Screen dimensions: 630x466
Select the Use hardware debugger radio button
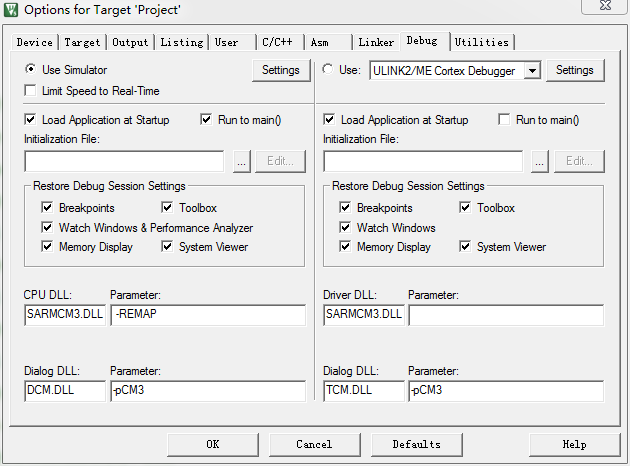(x=327, y=69)
